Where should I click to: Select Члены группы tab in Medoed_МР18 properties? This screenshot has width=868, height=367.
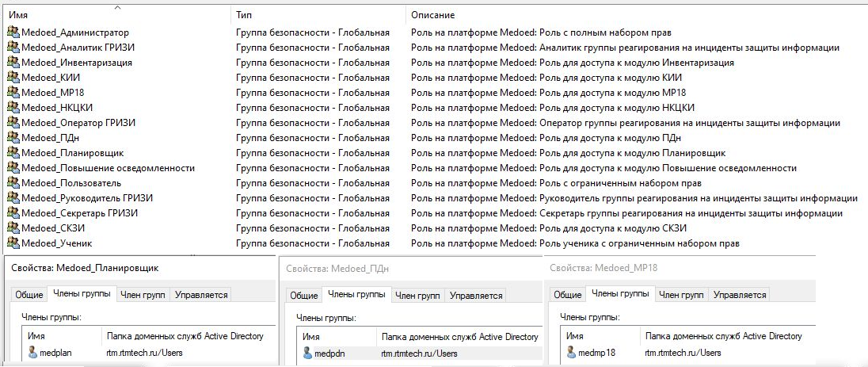621,294
